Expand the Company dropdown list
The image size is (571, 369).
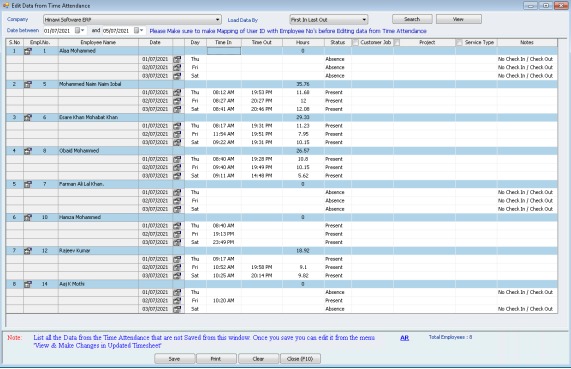[217, 20]
